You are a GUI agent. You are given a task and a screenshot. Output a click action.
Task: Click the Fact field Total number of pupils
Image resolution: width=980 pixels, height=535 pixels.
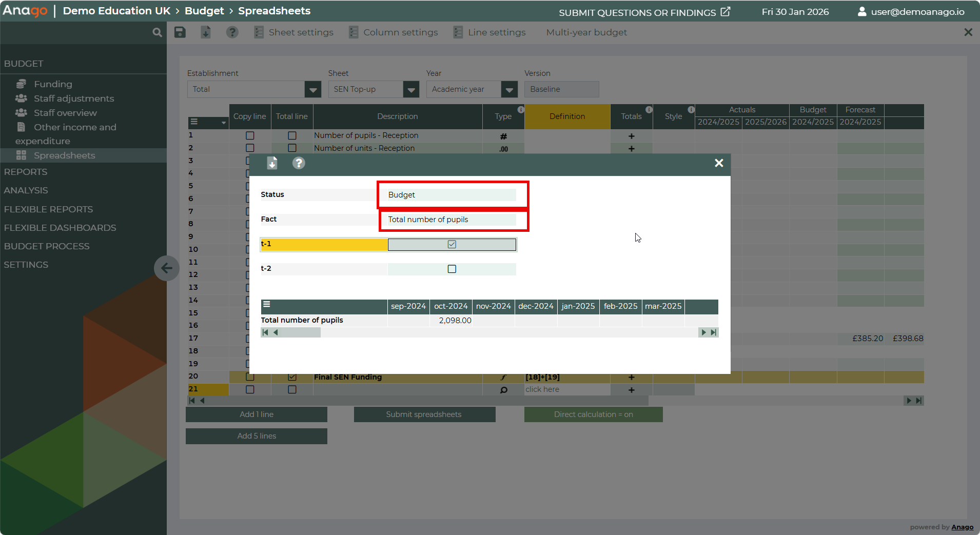(452, 220)
